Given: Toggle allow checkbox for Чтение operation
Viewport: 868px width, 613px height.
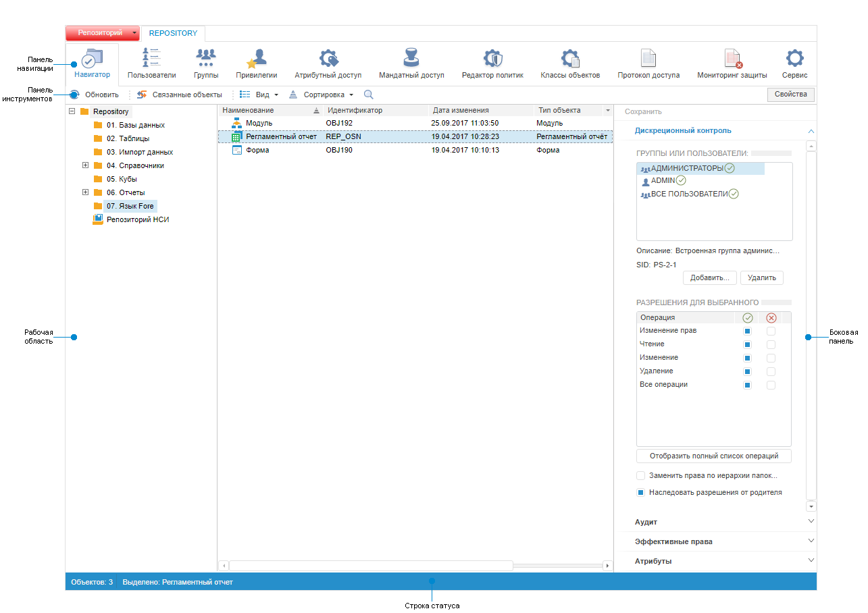Looking at the screenshot, I should pyautogui.click(x=747, y=345).
